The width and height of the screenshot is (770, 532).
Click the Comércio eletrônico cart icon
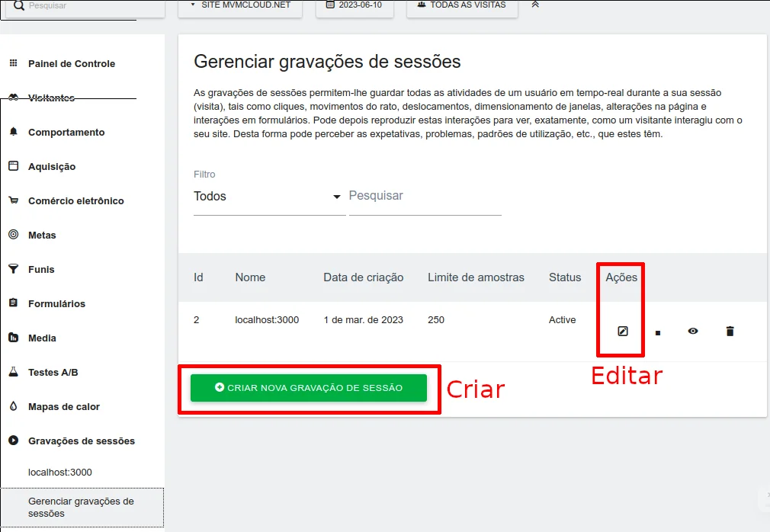pos(13,200)
